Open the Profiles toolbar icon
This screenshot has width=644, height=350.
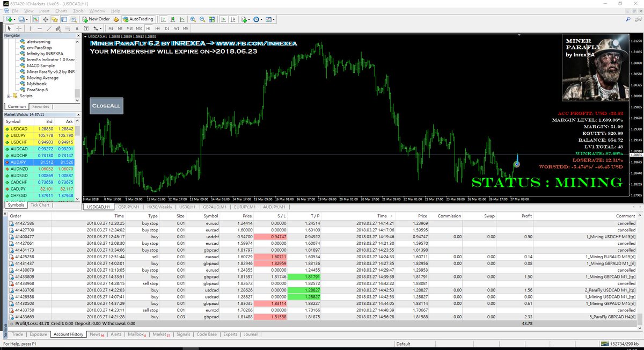click(21, 19)
